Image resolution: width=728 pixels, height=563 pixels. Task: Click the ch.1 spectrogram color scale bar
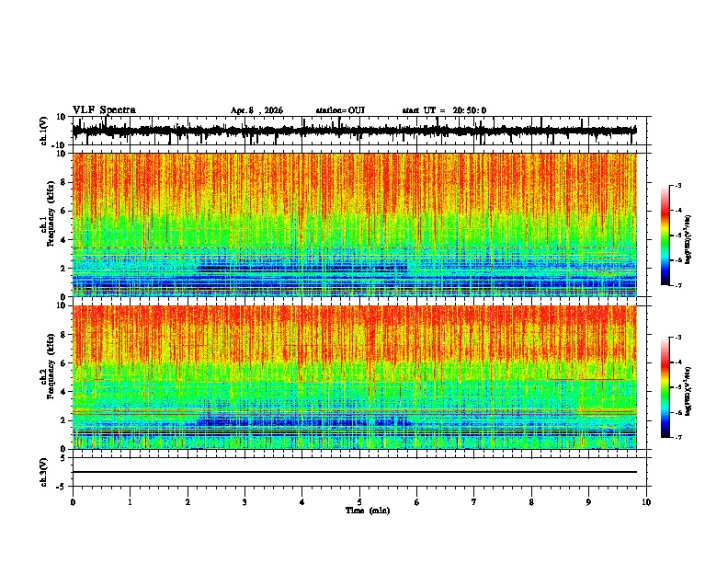665,236
